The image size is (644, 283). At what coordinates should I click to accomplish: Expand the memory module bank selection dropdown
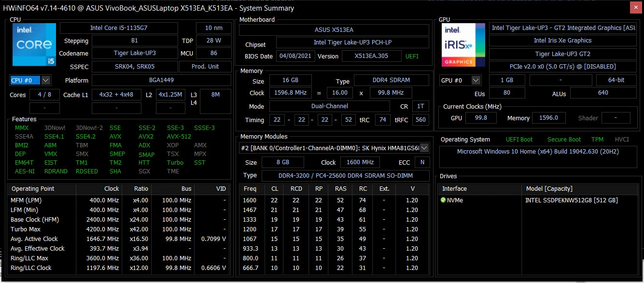click(x=424, y=148)
